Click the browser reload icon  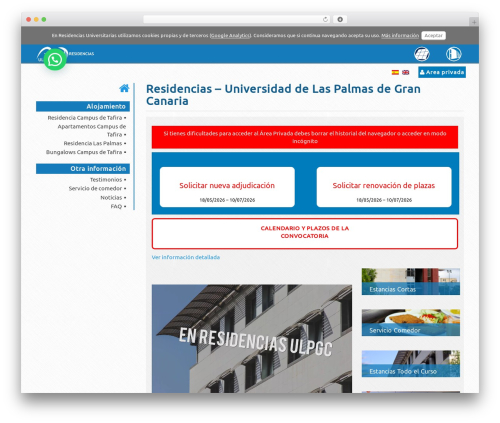pyautogui.click(x=325, y=19)
